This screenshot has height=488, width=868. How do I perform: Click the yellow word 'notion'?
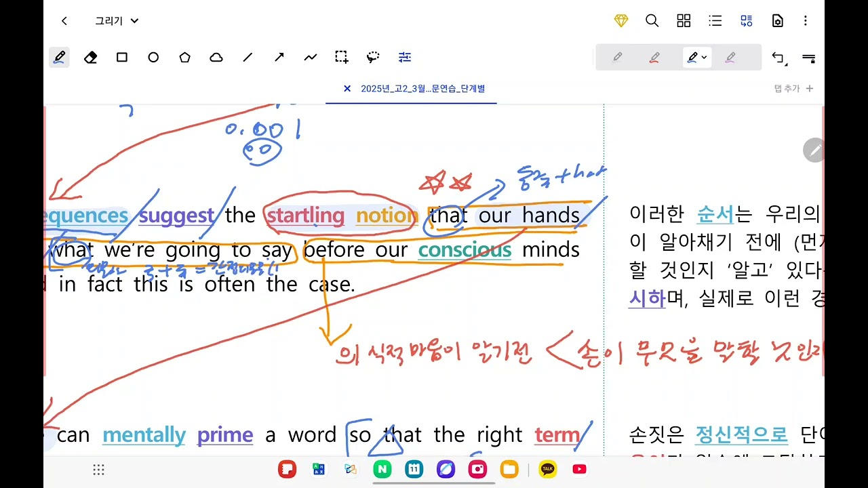pyautogui.click(x=387, y=216)
